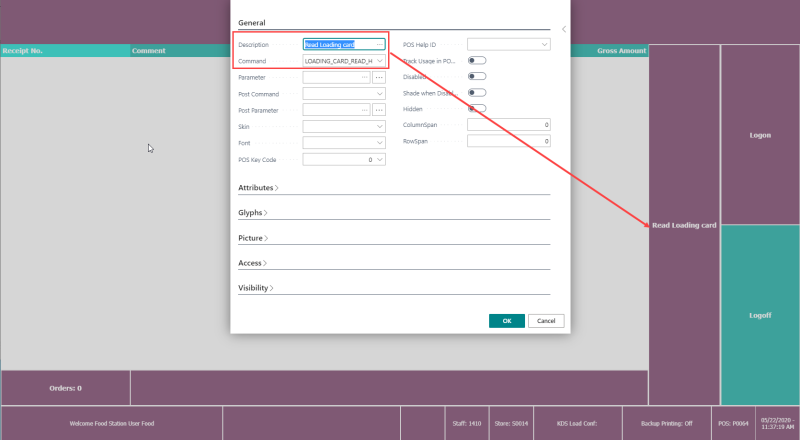Open the Command dropdown list

[x=380, y=61]
